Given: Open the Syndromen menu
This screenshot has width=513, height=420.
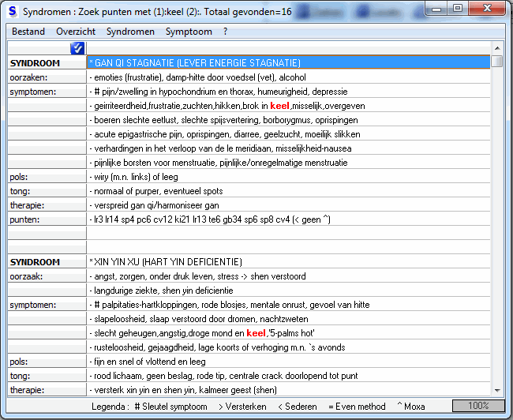Looking at the screenshot, I should pyautogui.click(x=130, y=32).
